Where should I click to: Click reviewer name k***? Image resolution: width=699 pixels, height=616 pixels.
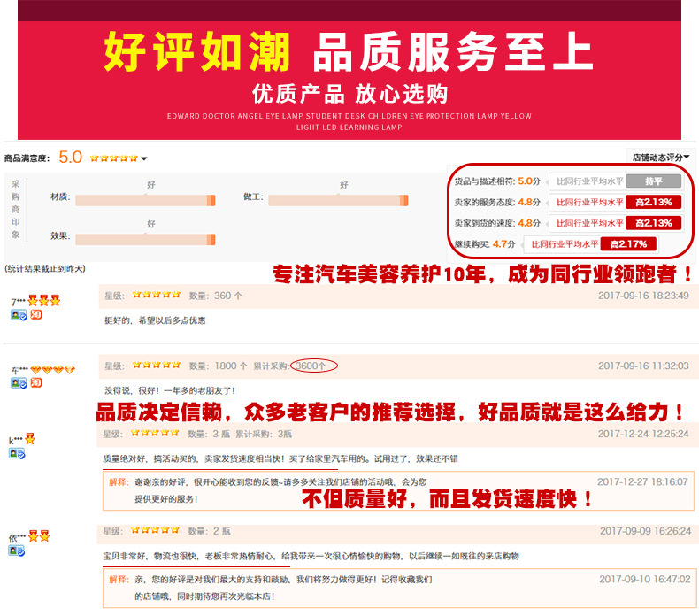coord(16,440)
